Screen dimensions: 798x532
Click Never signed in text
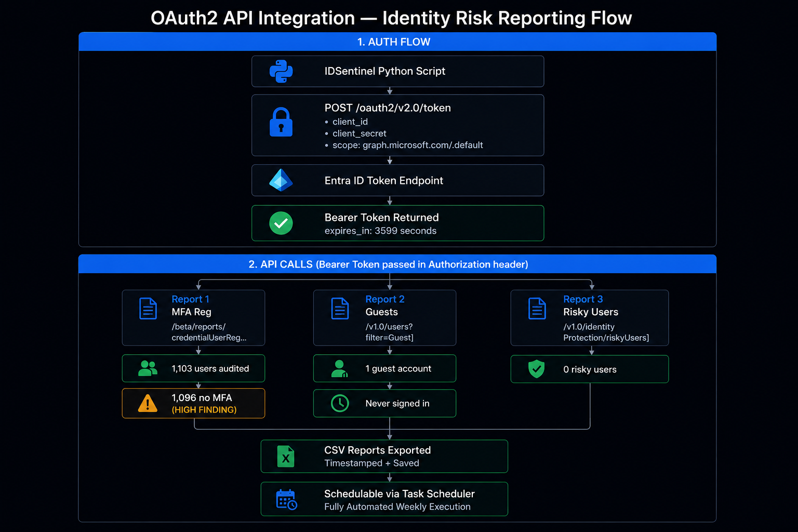(x=397, y=404)
